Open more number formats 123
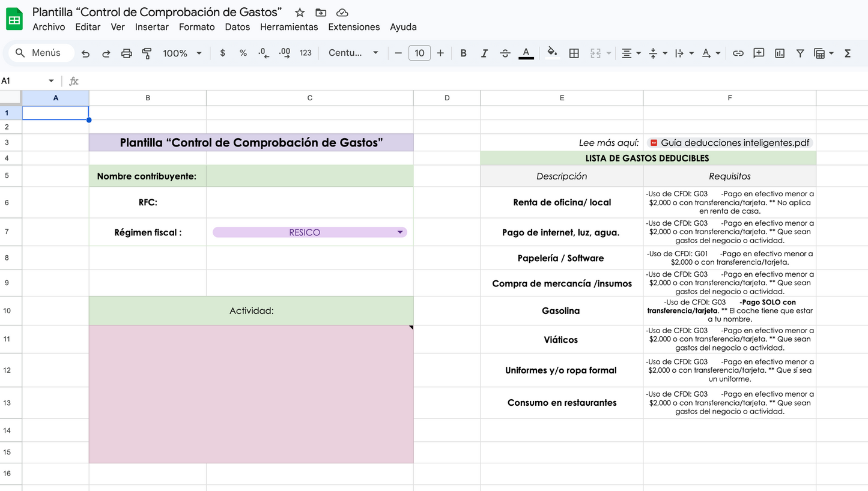 306,53
